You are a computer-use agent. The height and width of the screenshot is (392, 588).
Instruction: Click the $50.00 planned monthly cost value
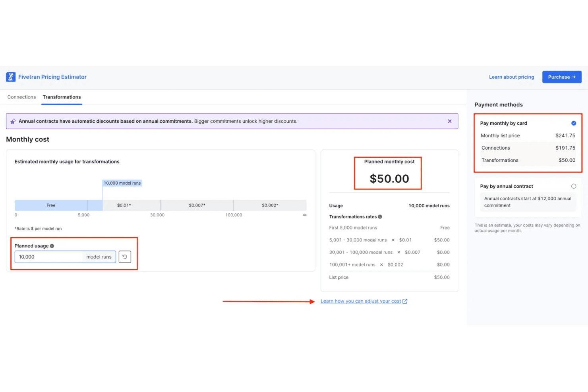[x=389, y=179]
